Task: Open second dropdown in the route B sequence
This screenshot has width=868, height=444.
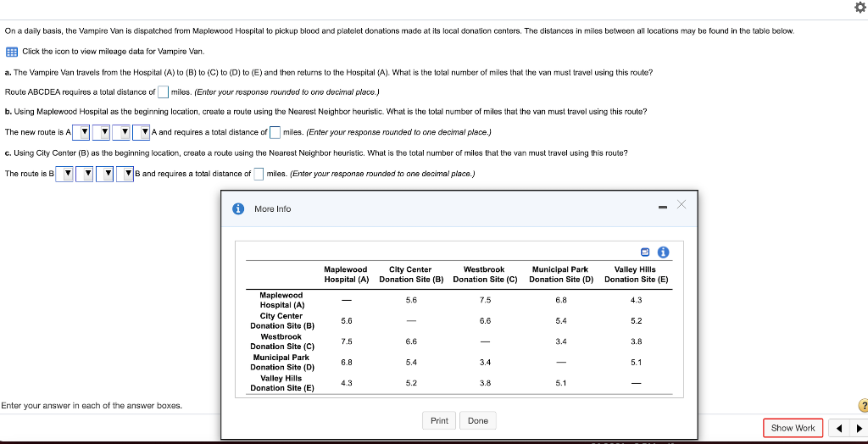Action: (85, 174)
